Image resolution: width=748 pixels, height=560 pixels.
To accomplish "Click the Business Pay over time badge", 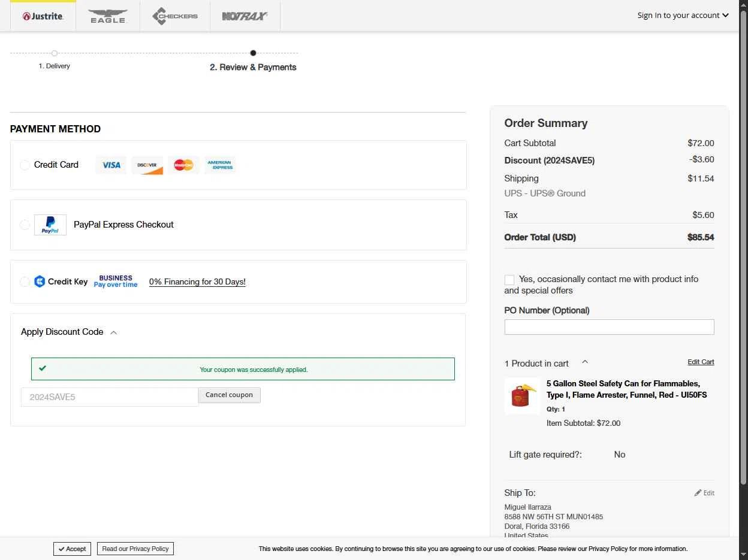I will pyautogui.click(x=116, y=281).
